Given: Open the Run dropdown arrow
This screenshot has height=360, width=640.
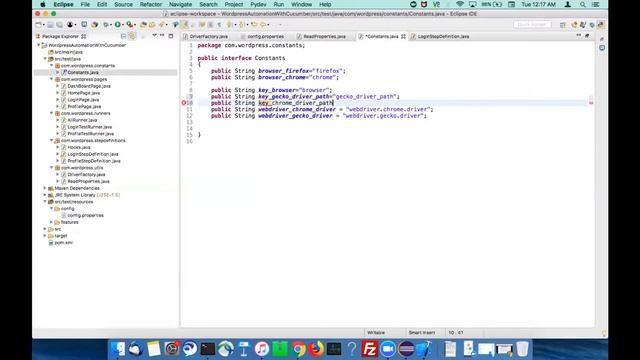Looking at the screenshot, I should click(123, 25).
